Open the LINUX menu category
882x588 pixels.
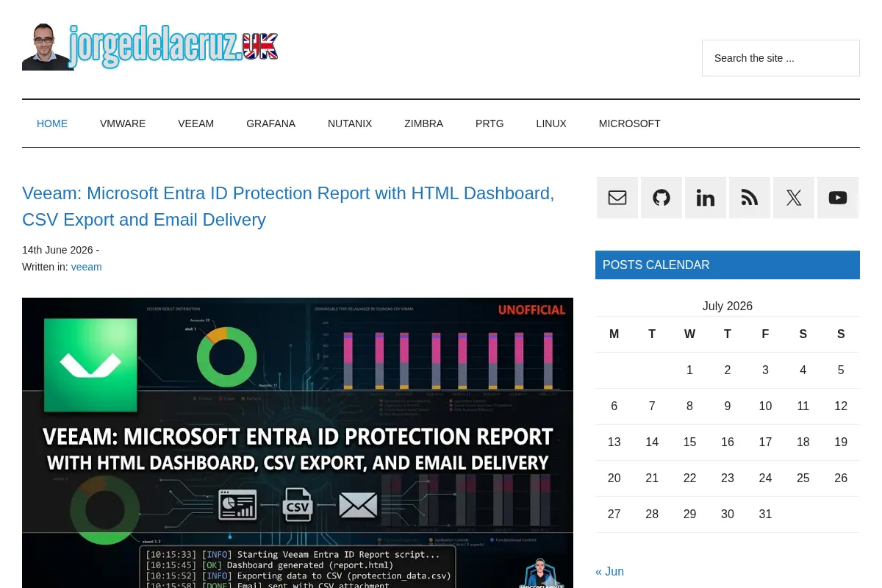(551, 123)
